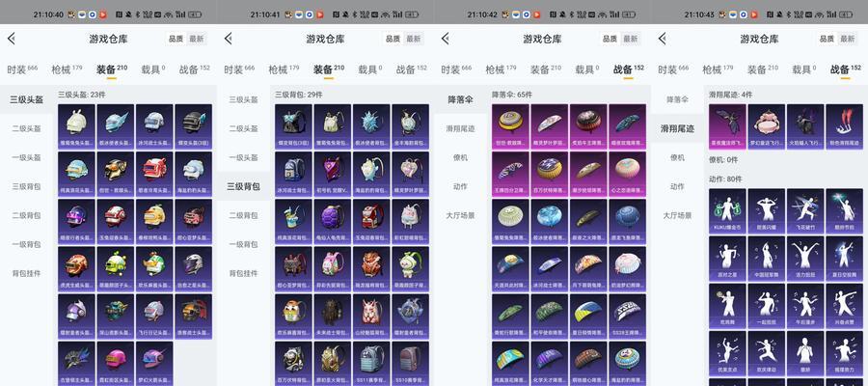
Task: Open the SS28 ace parachute item
Action: 628,317
